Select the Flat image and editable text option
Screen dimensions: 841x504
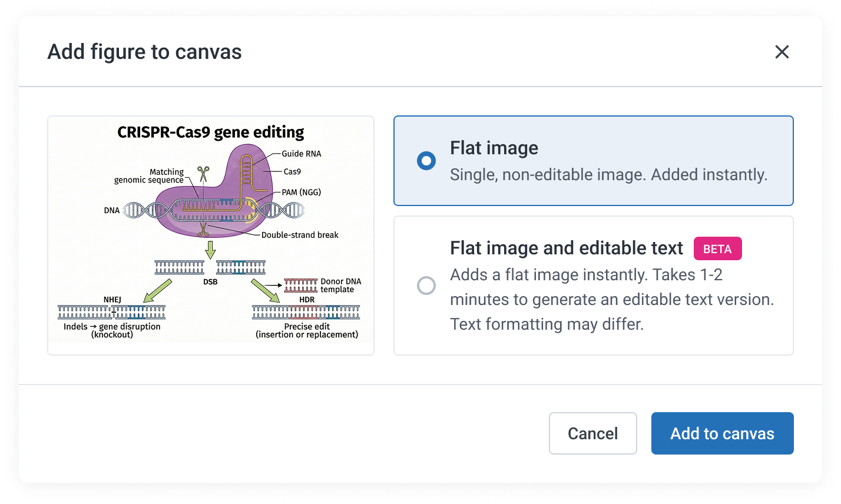[x=593, y=286]
